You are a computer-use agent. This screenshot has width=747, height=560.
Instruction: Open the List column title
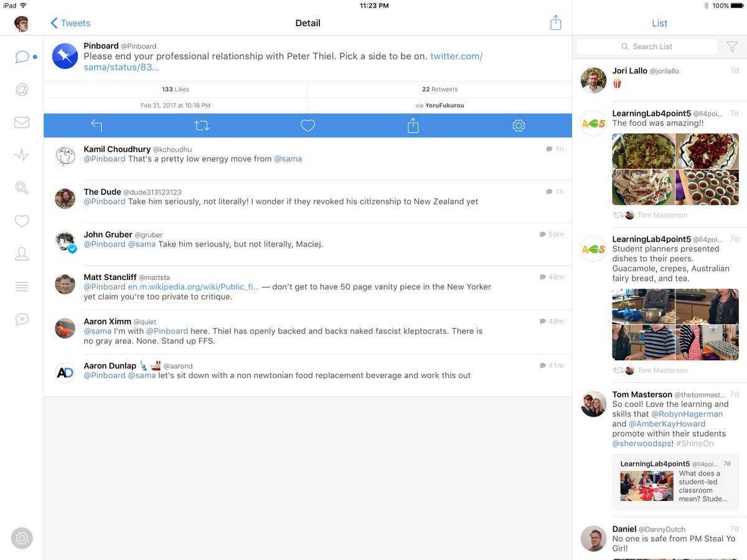coord(659,23)
